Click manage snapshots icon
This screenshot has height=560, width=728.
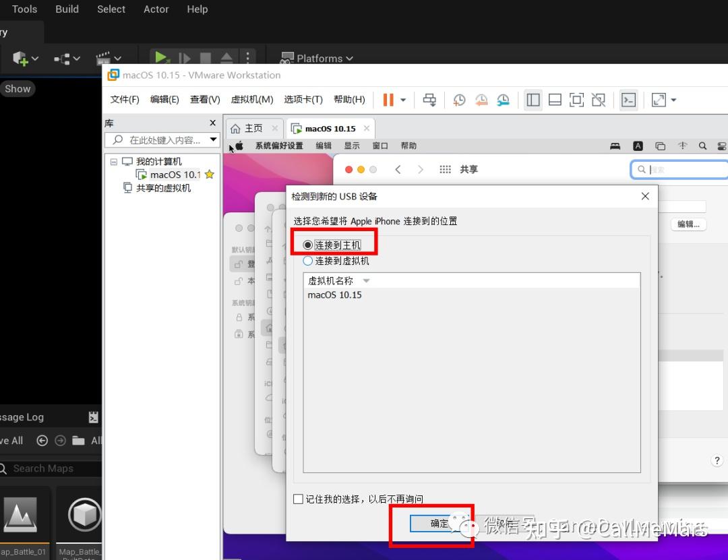[x=504, y=100]
